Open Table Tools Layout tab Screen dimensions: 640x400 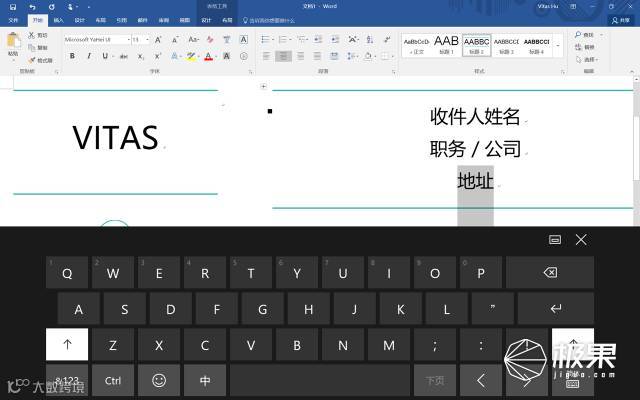click(x=227, y=20)
